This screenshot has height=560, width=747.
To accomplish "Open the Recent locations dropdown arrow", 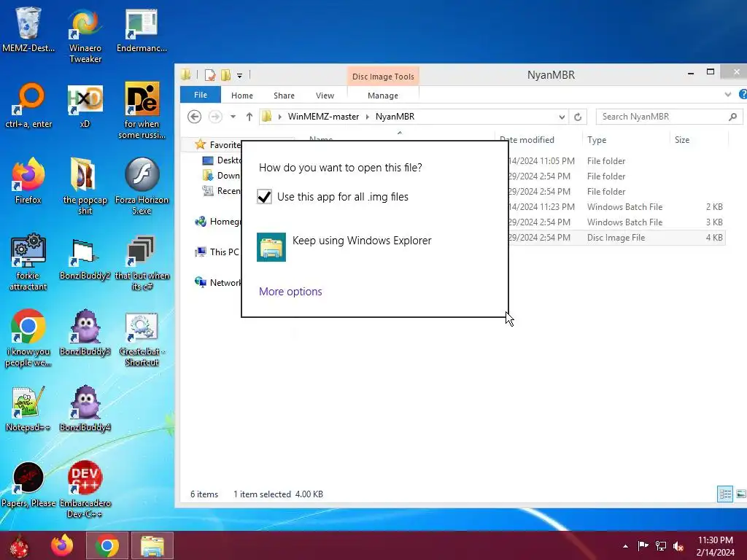I will coord(233,117).
